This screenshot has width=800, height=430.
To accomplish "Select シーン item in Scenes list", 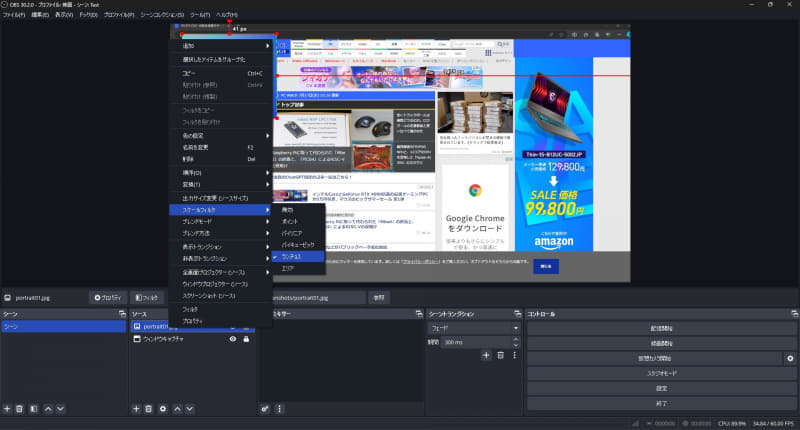I will (x=63, y=326).
